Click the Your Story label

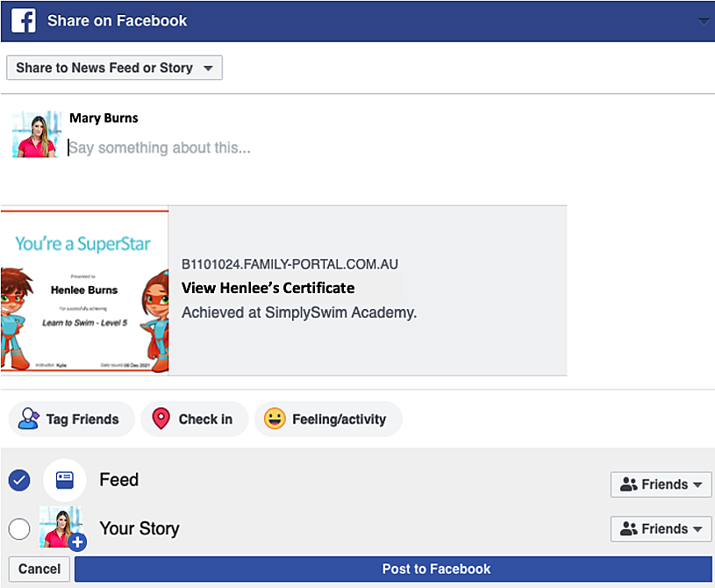(139, 528)
